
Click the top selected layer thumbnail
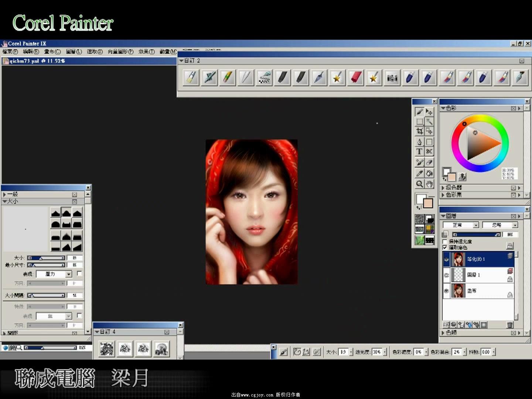tap(458, 259)
